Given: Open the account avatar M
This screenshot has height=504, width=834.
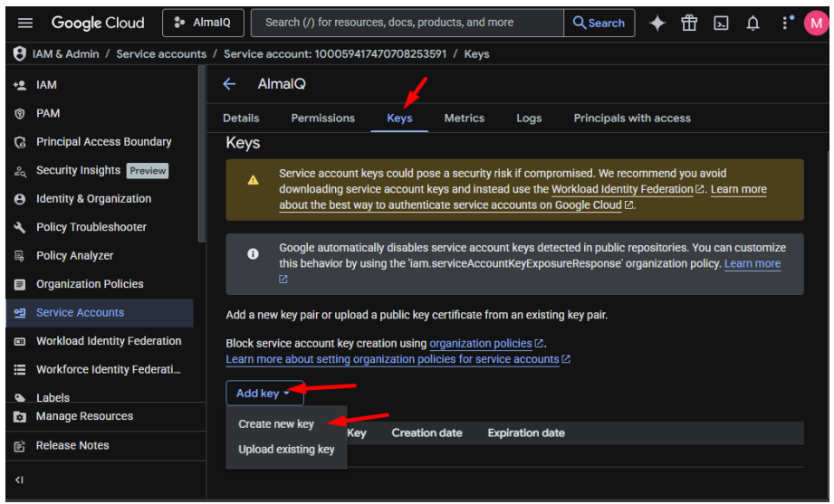Looking at the screenshot, I should click(816, 23).
